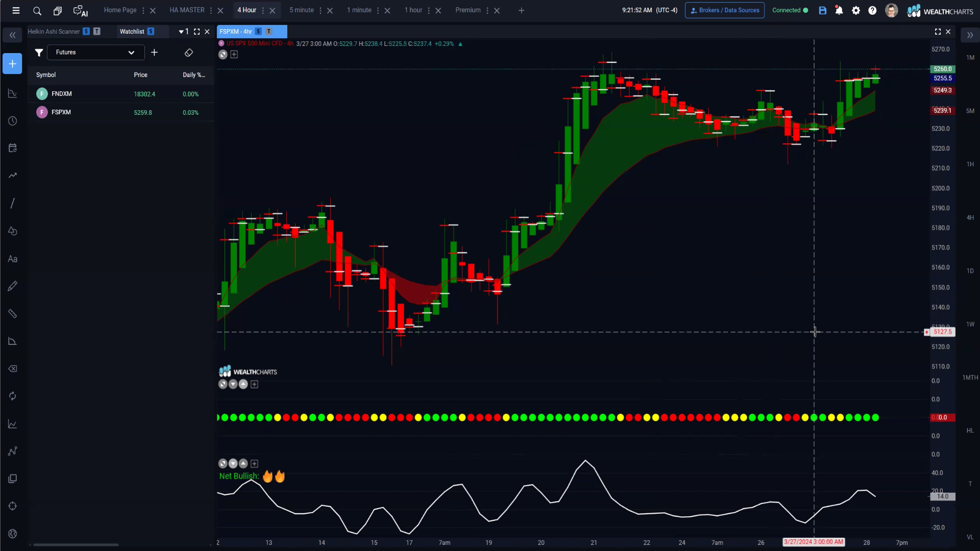Open the area chart tool in sidebar
980x551 pixels.
[x=13, y=93]
